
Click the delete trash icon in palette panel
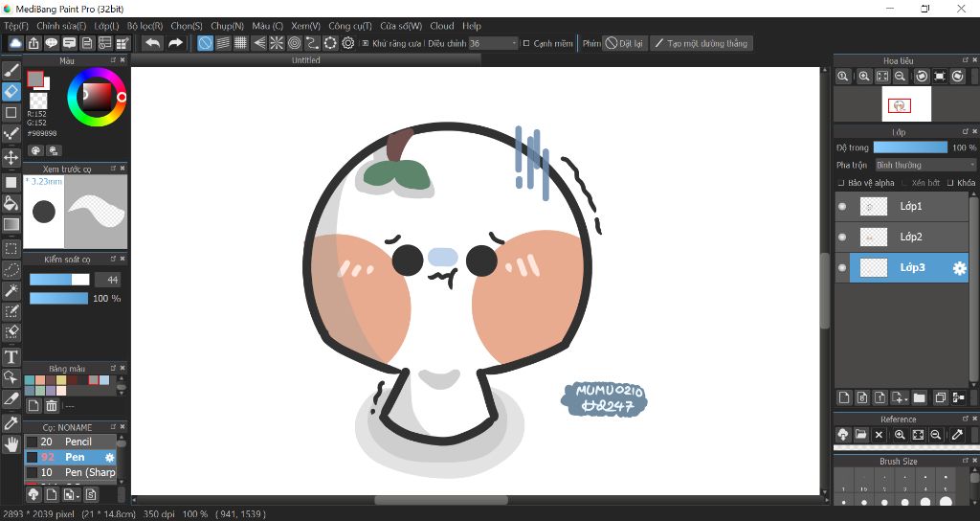tap(52, 406)
